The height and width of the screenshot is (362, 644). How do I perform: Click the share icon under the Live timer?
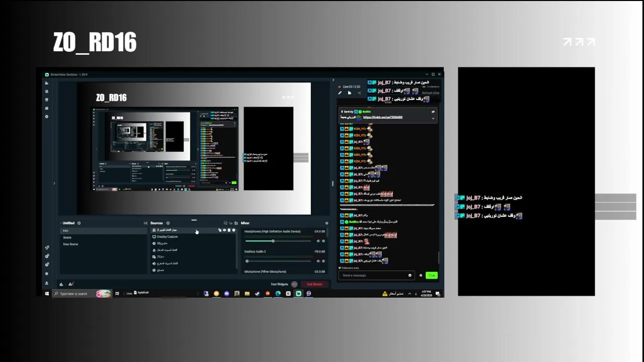click(x=359, y=93)
